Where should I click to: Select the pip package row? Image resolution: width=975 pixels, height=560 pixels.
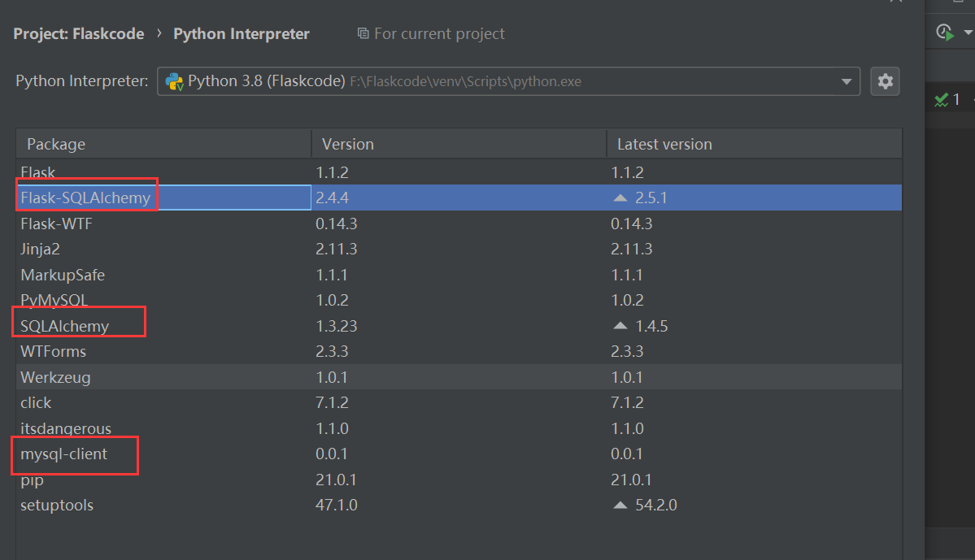click(459, 480)
